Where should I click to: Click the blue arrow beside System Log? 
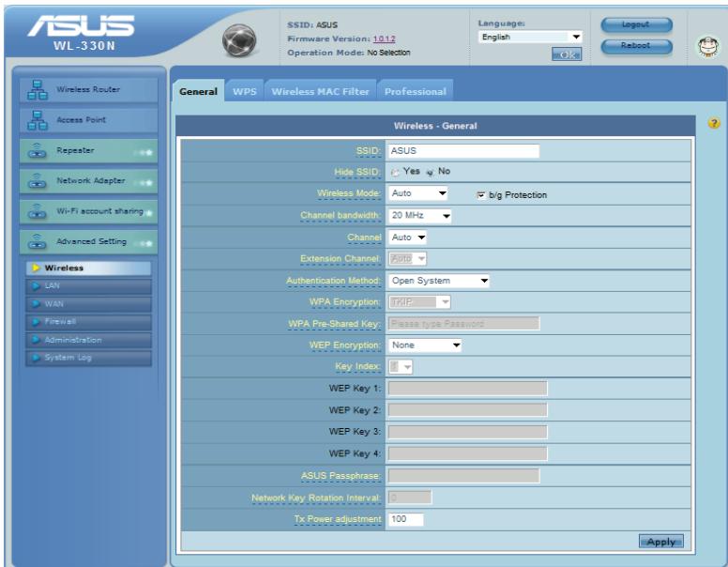pos(37,358)
